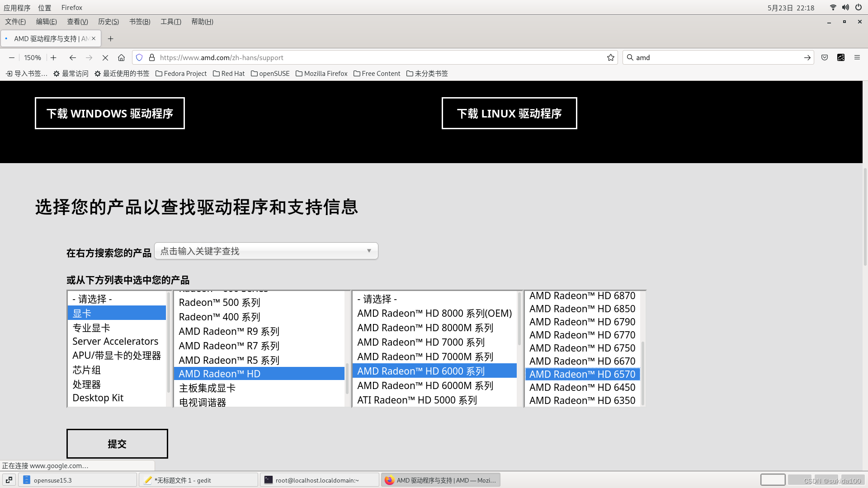Select Server Accelerators category
The height and width of the screenshot is (488, 868).
click(117, 342)
